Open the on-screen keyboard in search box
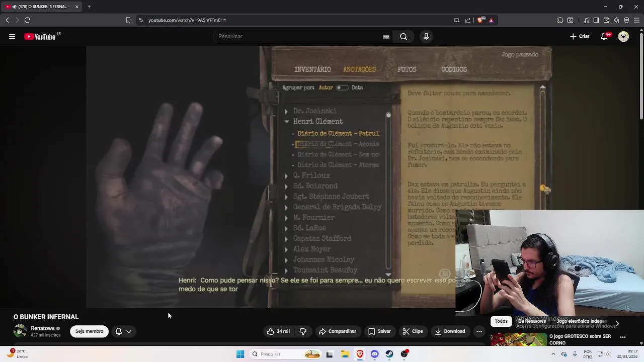This screenshot has width=644, height=362. (386, 36)
